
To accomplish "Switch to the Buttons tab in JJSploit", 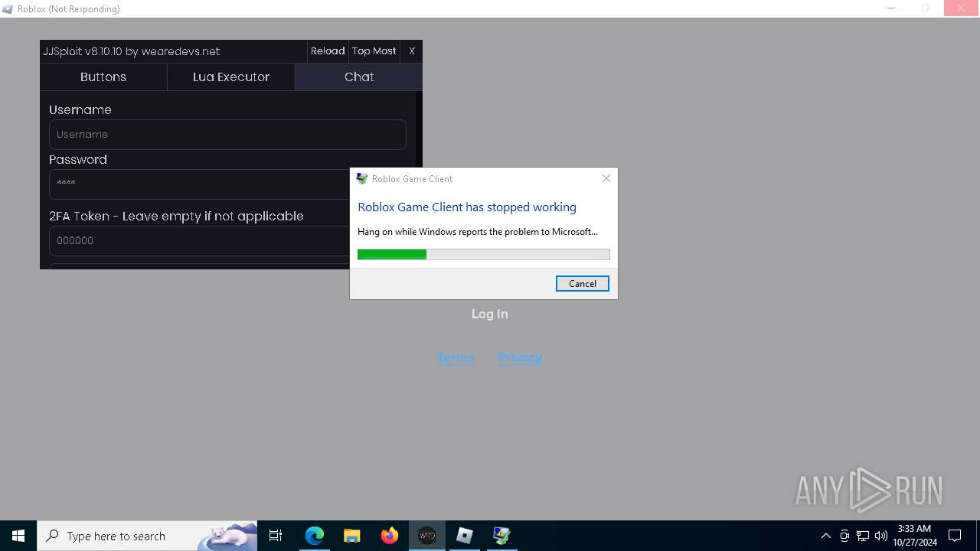I will click(x=103, y=77).
